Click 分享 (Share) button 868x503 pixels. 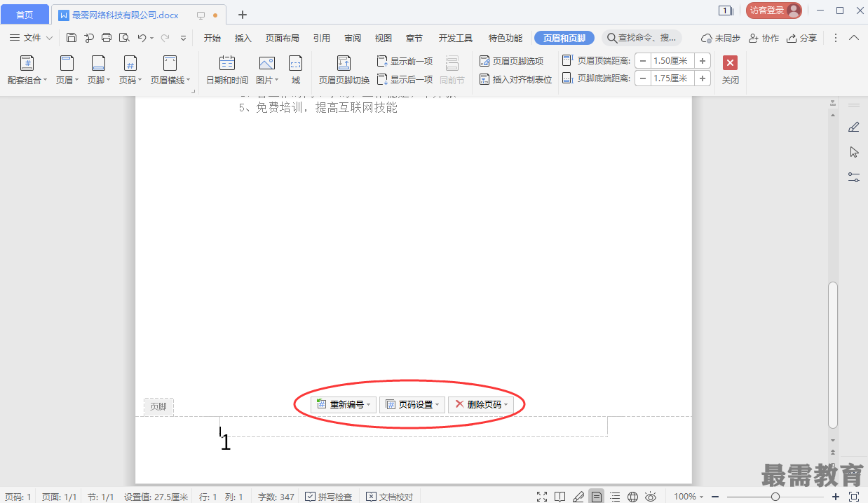pos(801,38)
